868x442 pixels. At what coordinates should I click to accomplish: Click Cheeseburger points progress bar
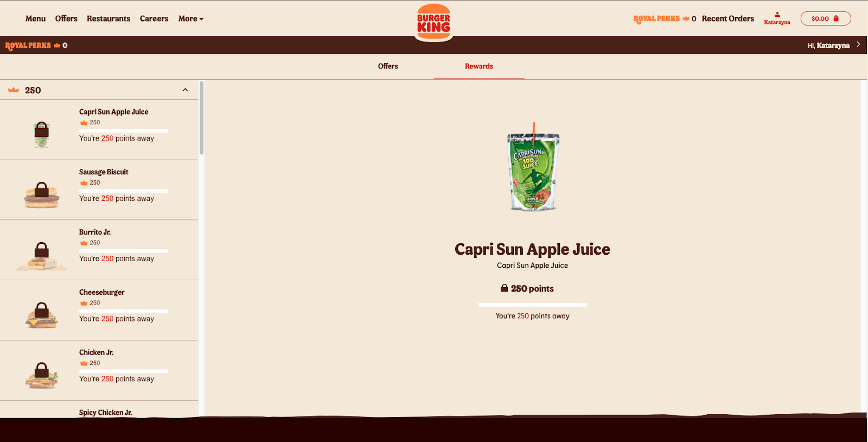[124, 311]
